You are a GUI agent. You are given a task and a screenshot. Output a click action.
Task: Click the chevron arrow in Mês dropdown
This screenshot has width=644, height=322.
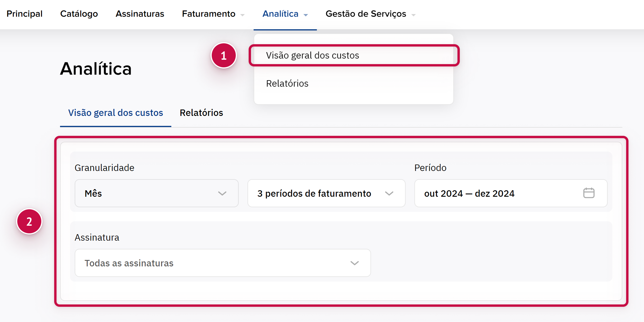222,193
